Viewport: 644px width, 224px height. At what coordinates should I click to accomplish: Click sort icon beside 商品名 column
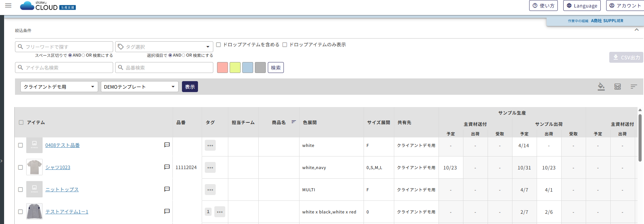coord(294,122)
